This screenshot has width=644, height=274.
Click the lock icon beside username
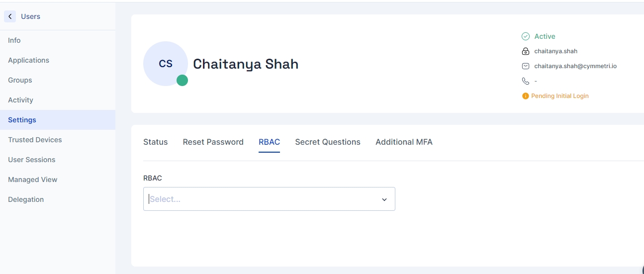tap(526, 51)
